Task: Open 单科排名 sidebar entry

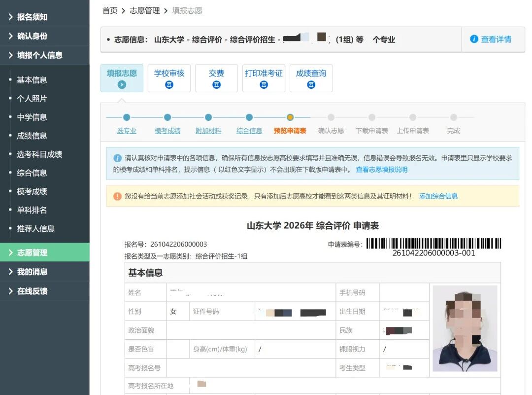Action: pyautogui.click(x=32, y=210)
